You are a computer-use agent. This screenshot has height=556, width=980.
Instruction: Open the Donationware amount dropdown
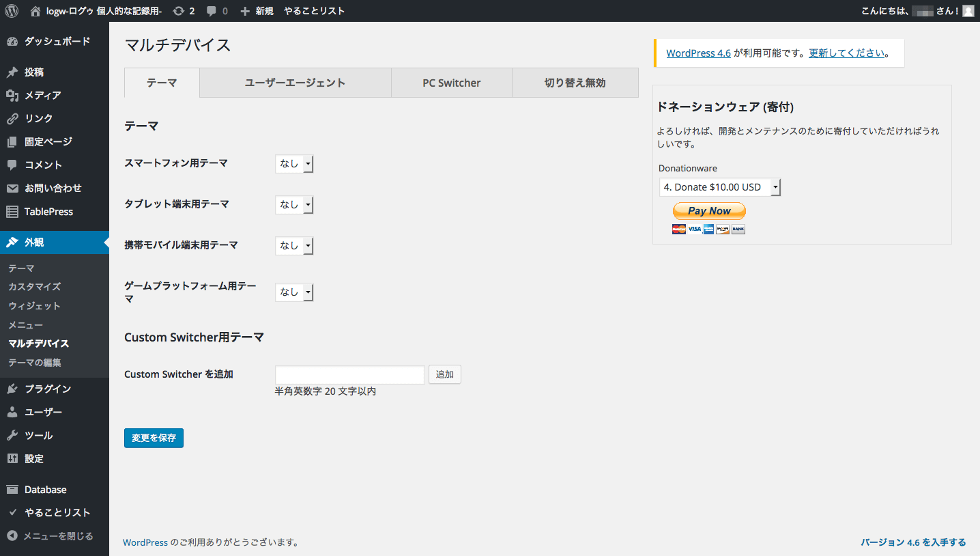click(x=719, y=187)
